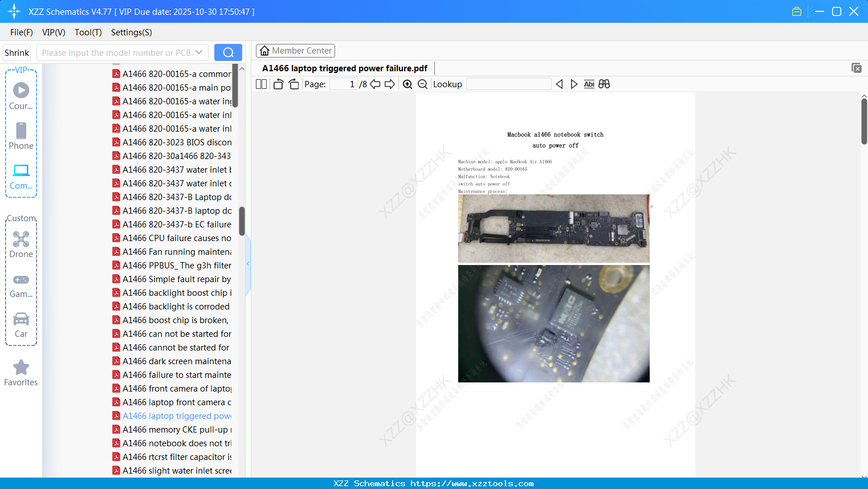Open 'A1466 backlight is corroded' file
Screen dimensions: 868x489
pos(172,307)
